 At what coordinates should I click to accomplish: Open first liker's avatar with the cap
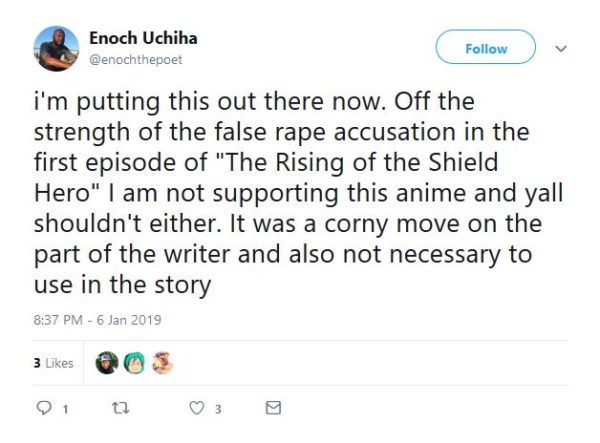click(106, 363)
